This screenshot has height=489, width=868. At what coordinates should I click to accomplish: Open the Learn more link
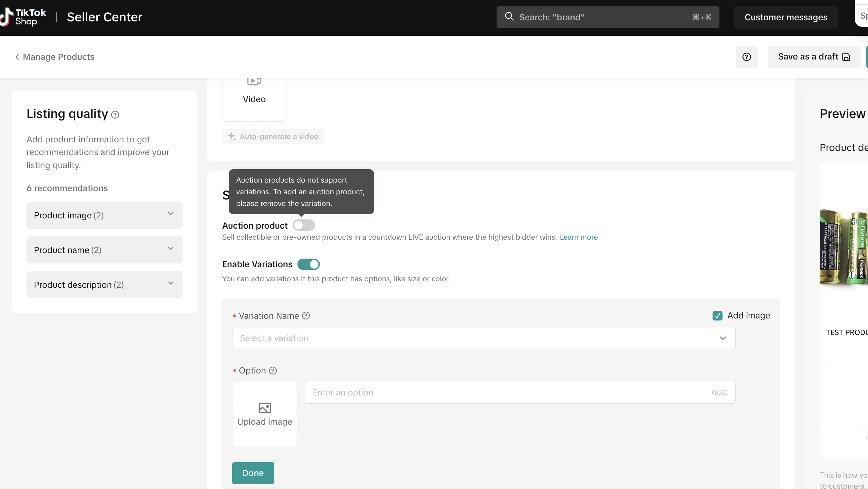tap(578, 237)
